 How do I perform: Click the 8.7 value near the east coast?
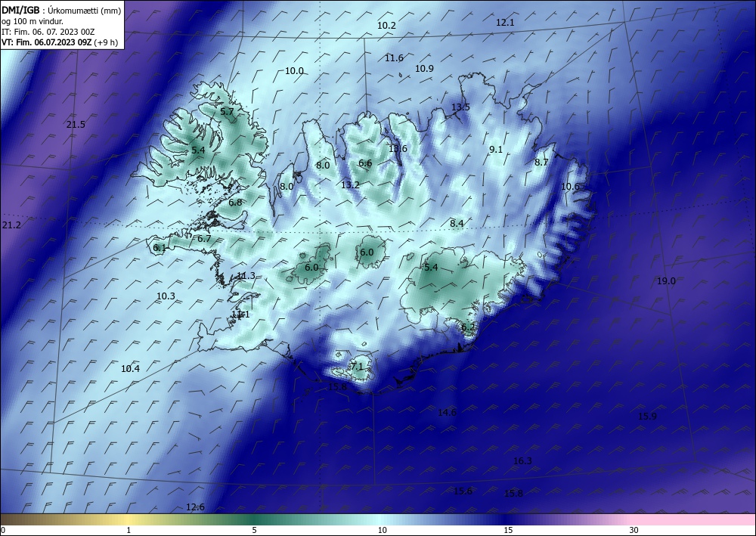click(541, 162)
